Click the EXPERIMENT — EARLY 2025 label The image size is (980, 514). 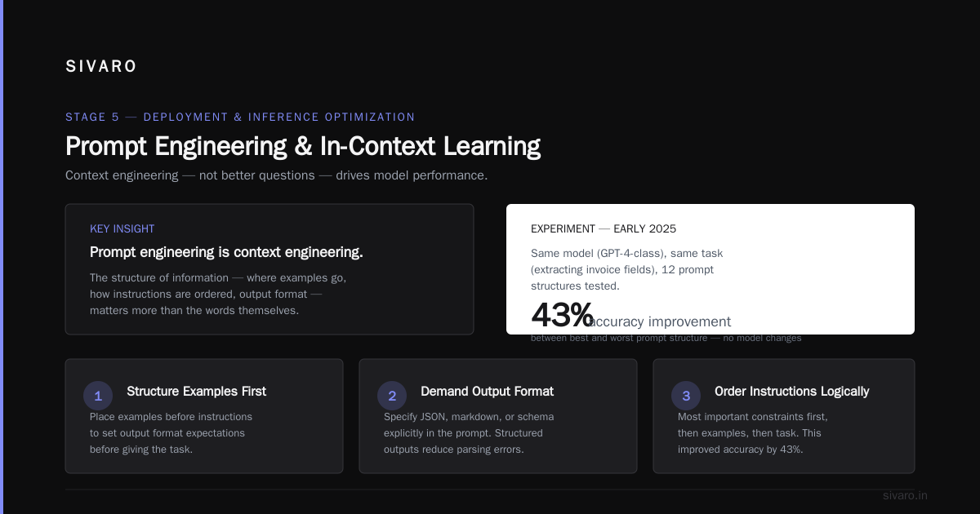(x=604, y=229)
